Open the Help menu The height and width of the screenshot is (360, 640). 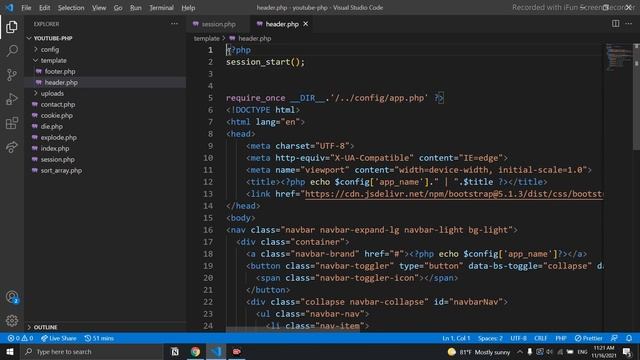coord(188,8)
